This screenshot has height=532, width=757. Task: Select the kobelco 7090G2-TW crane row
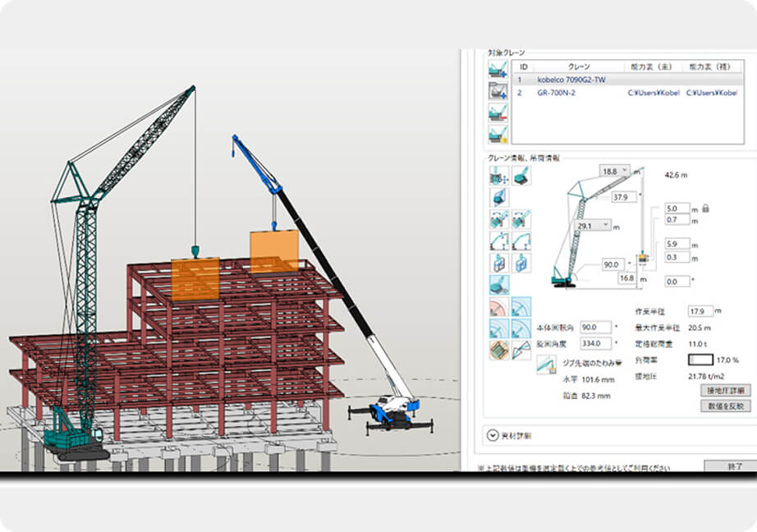[x=572, y=80]
